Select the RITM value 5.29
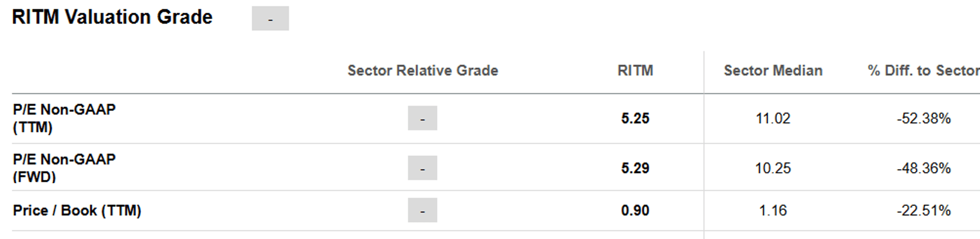980x239 pixels. pos(635,168)
